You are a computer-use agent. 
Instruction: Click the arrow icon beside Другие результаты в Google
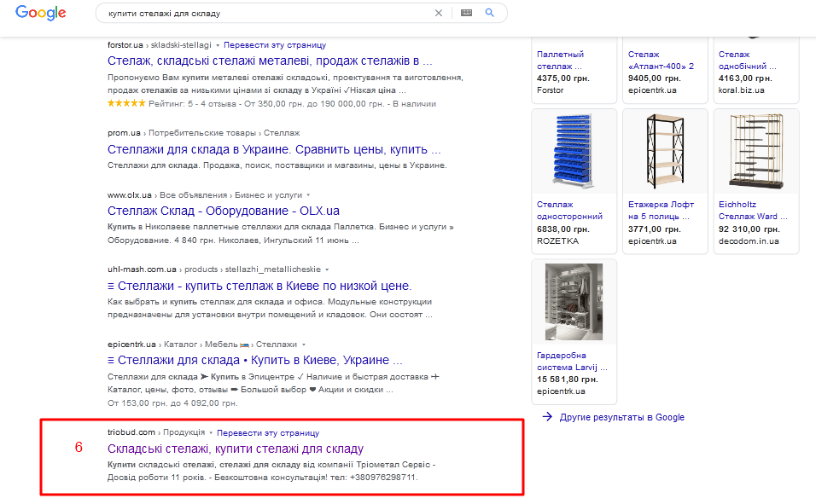coord(547,417)
